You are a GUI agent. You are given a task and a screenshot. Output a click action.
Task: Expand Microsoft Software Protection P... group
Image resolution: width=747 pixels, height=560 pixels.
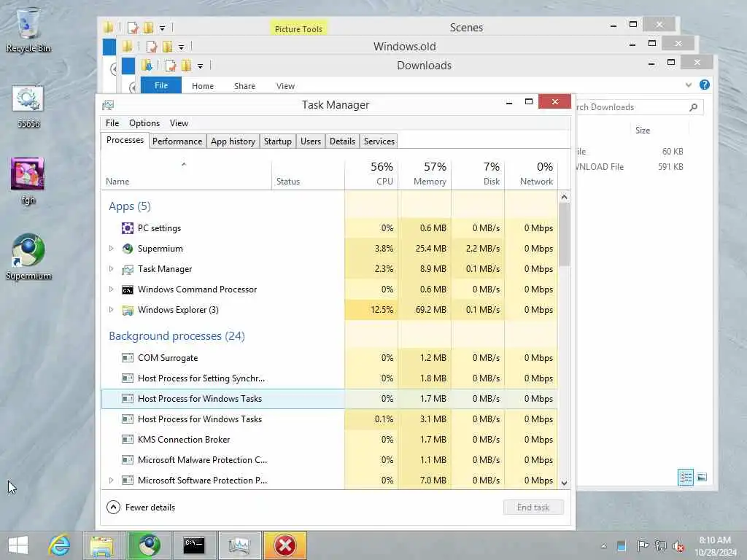click(x=111, y=481)
